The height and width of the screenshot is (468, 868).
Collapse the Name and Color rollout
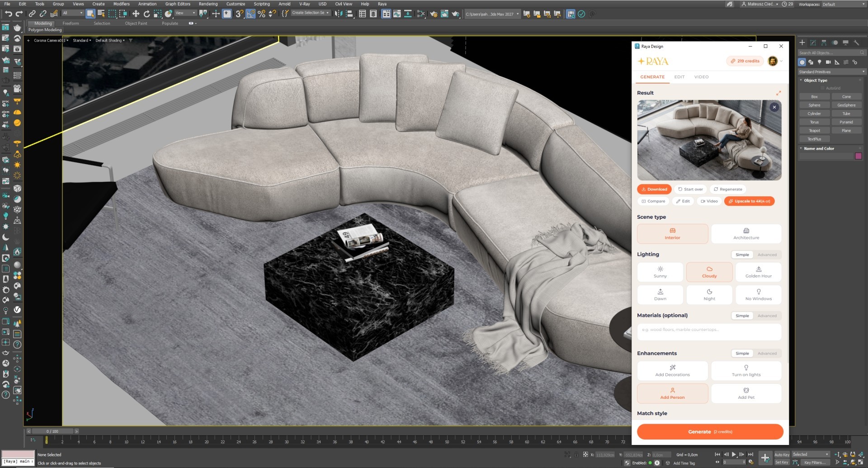tap(819, 148)
